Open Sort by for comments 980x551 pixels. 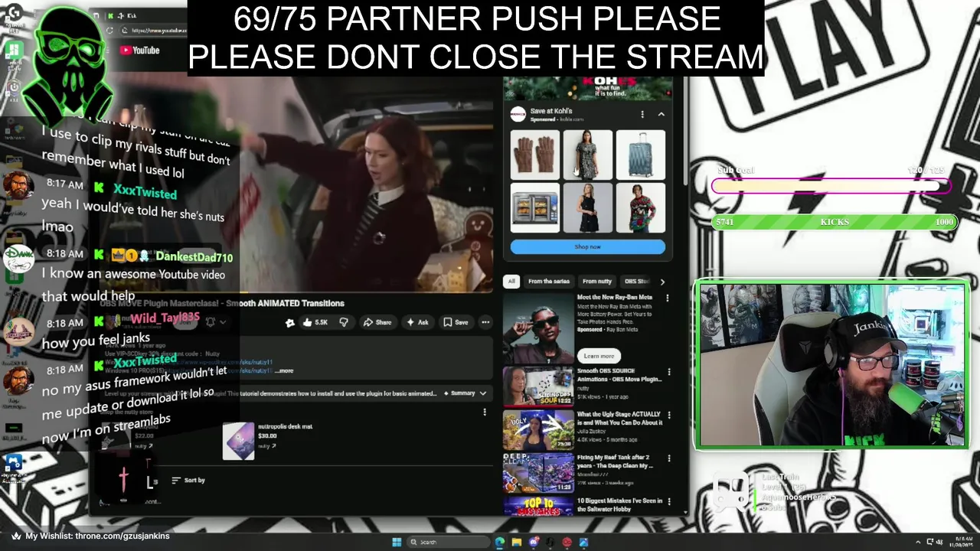188,480
